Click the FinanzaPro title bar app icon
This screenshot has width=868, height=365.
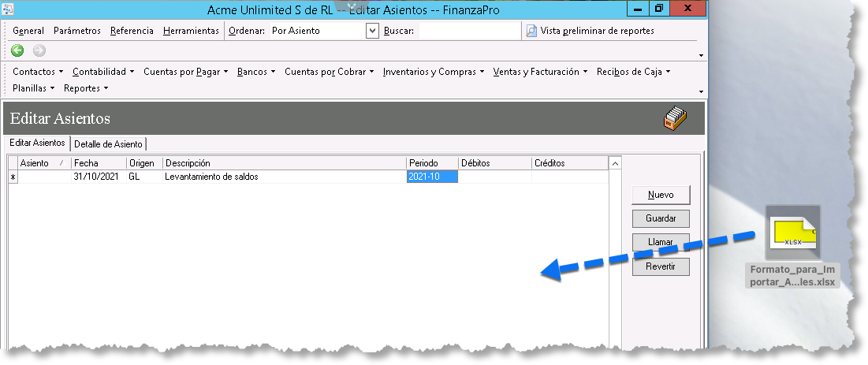pyautogui.click(x=9, y=9)
